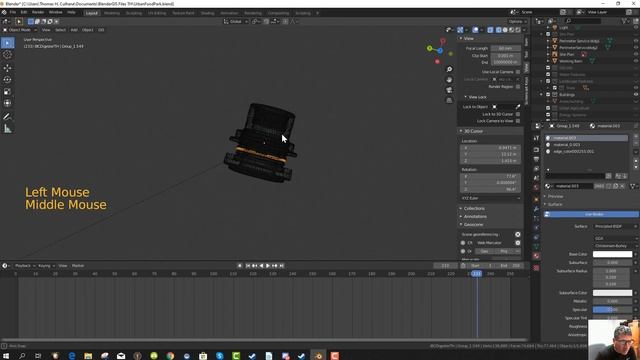The height and width of the screenshot is (360, 640).
Task: Click the Base Color white swatch
Action: pos(612,254)
